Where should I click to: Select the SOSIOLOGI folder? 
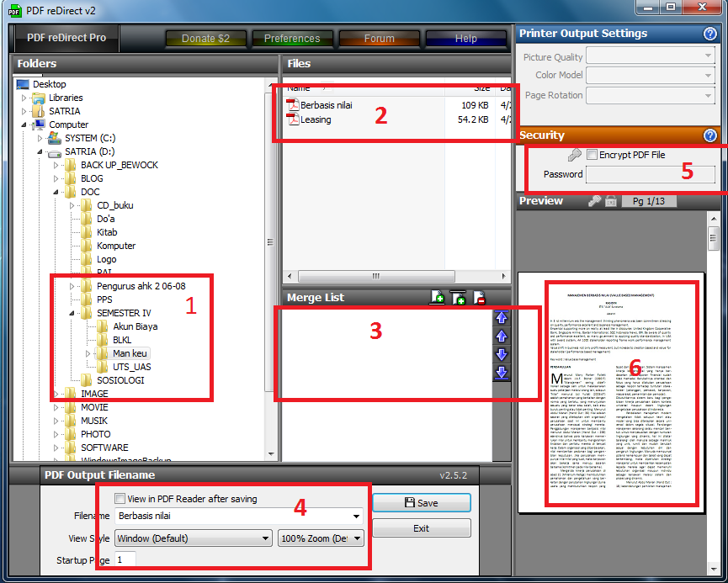coord(120,380)
